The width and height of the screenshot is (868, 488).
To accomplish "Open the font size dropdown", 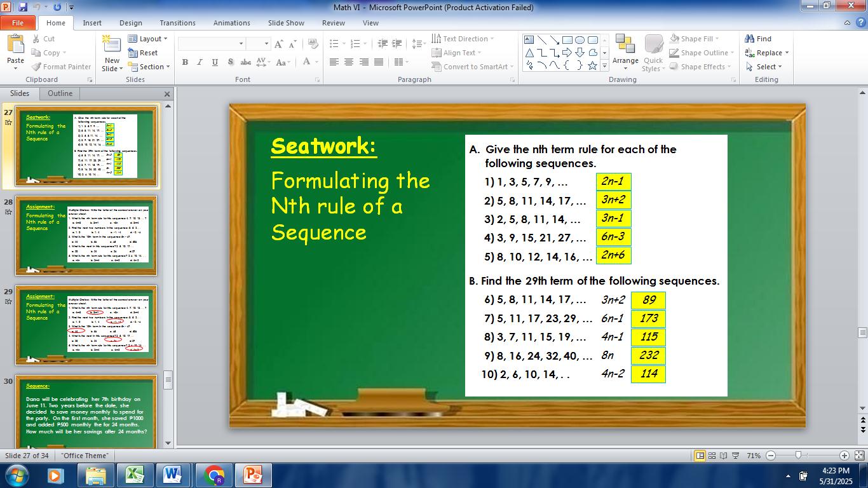I will point(266,44).
